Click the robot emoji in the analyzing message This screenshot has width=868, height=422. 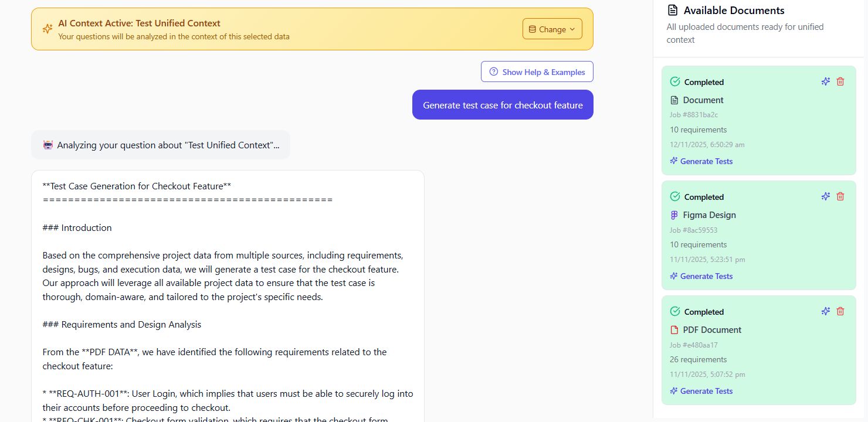(48, 144)
